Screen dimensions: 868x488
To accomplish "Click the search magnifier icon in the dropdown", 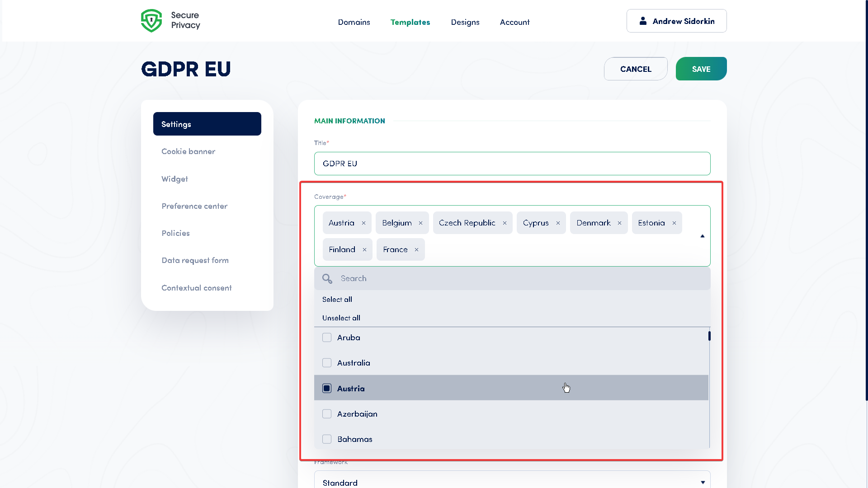I will 327,278.
